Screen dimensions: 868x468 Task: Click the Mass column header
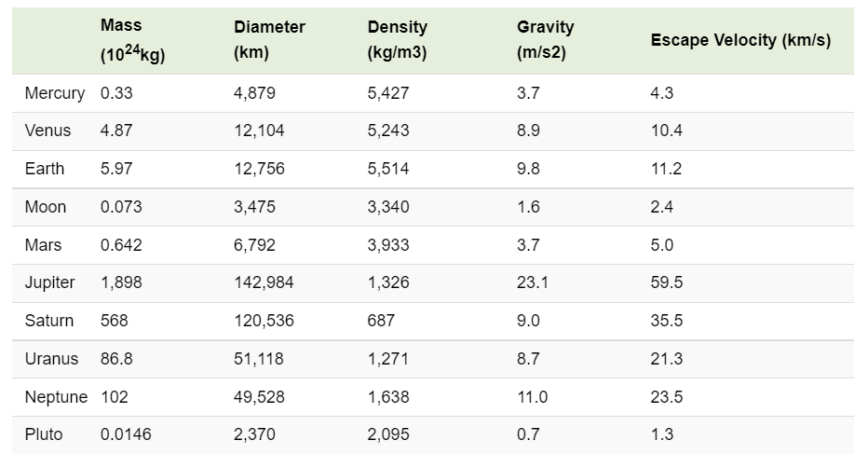click(x=132, y=41)
